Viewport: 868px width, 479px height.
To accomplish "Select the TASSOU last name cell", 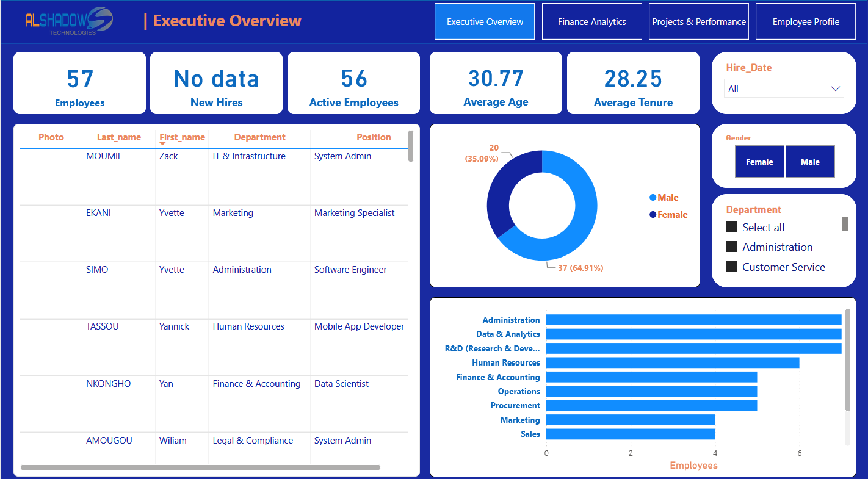I will (103, 326).
